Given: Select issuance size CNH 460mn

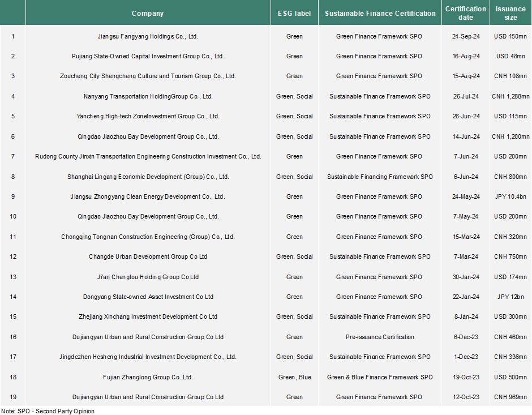Looking at the screenshot, I should point(510,337).
